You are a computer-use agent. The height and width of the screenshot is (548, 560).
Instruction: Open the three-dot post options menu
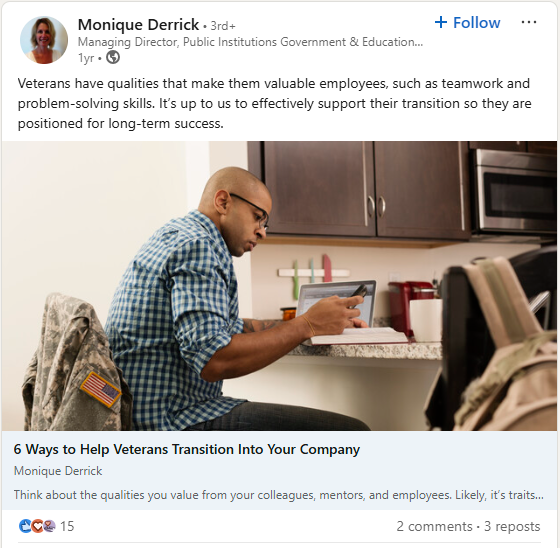(x=529, y=22)
